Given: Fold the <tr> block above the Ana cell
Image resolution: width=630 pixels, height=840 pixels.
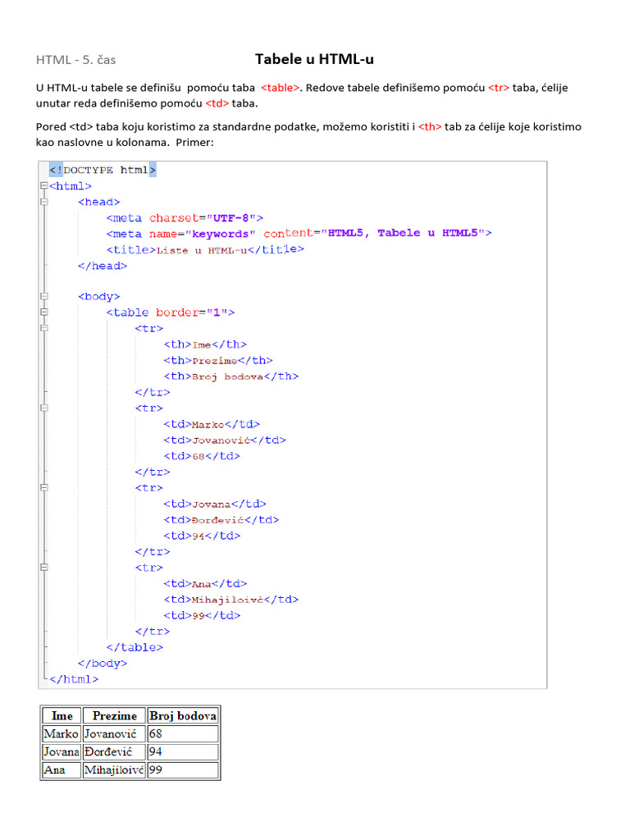Looking at the screenshot, I should (43, 567).
